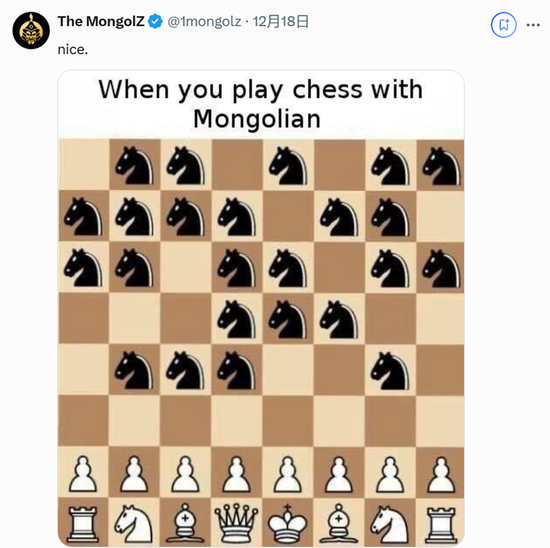The width and height of the screenshot is (550, 548).
Task: Select the right white rook
Action: pos(441,524)
